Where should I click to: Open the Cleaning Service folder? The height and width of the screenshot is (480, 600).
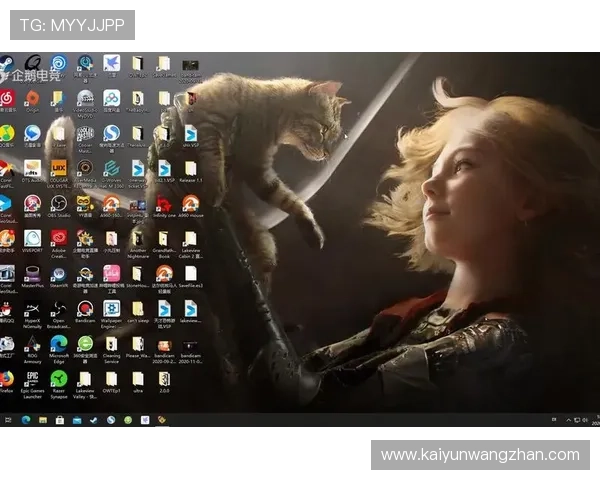[111, 343]
